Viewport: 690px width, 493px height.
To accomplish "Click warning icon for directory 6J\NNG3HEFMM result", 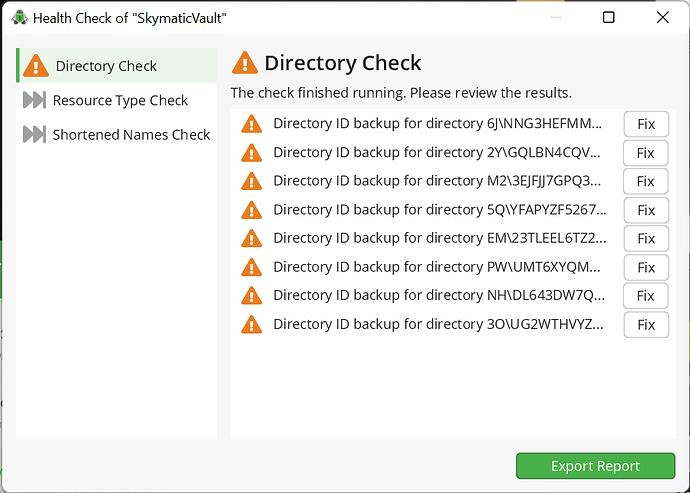I will 252,124.
